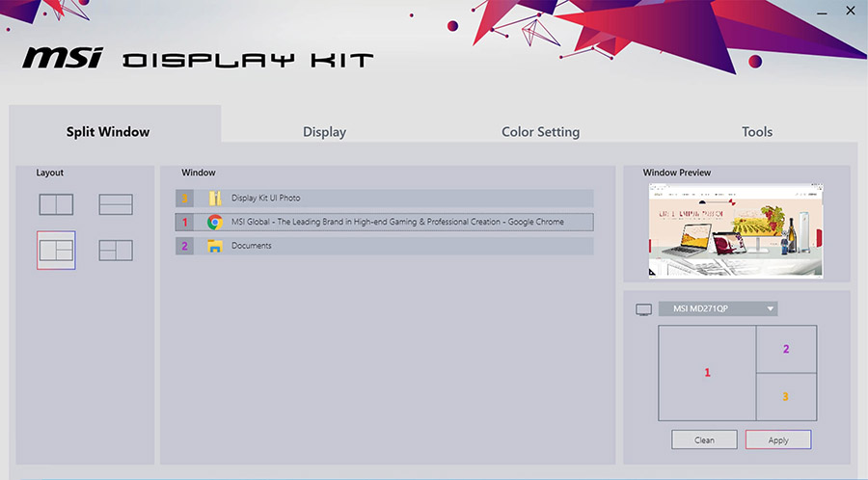The width and height of the screenshot is (868, 480).
Task: Select zone 2 in the layout diagram
Action: pos(786,349)
